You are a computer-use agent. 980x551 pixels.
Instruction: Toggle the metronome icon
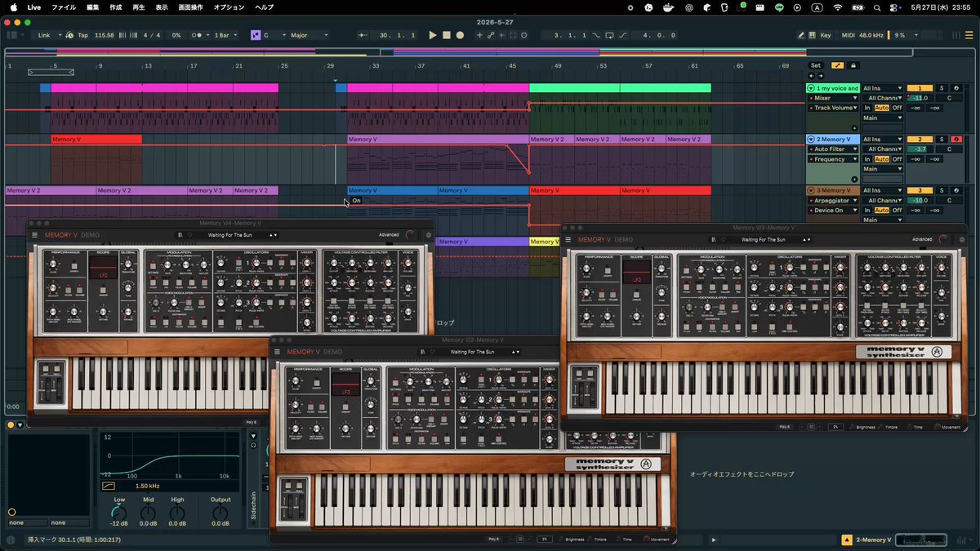[x=197, y=35]
